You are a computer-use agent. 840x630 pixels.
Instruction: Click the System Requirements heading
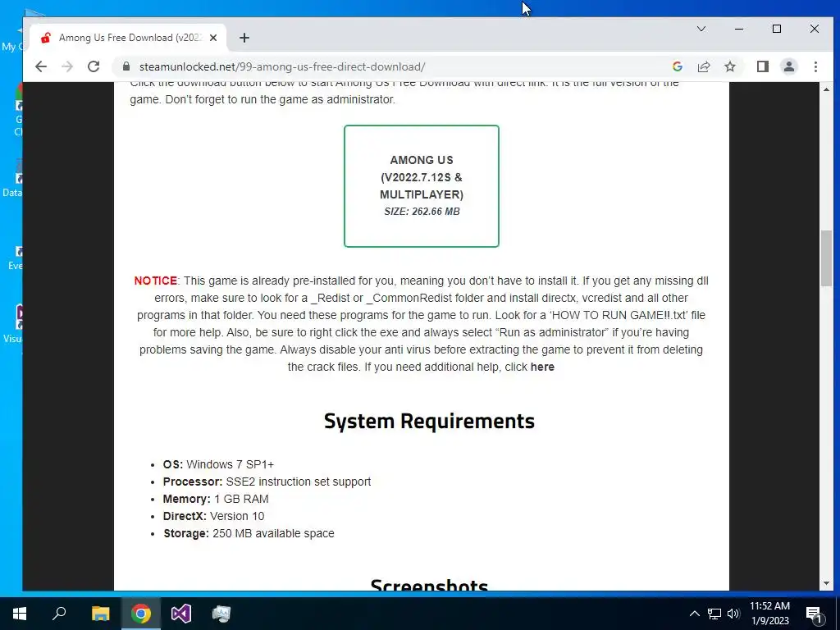point(429,421)
